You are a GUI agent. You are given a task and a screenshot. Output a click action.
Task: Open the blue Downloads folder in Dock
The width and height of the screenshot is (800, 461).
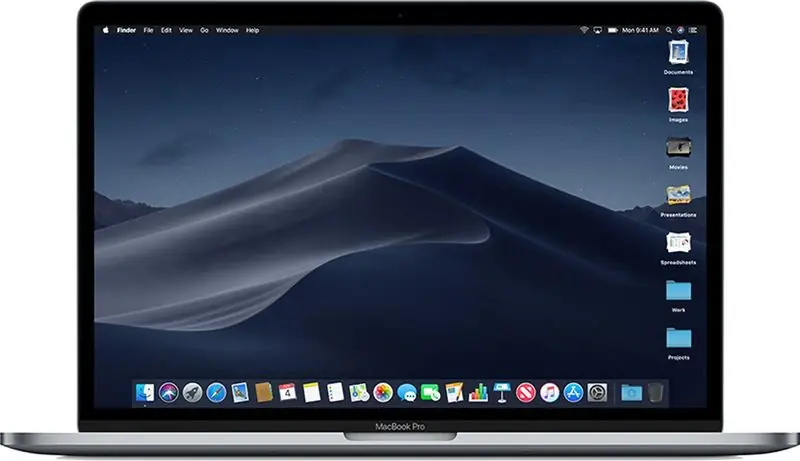[632, 393]
